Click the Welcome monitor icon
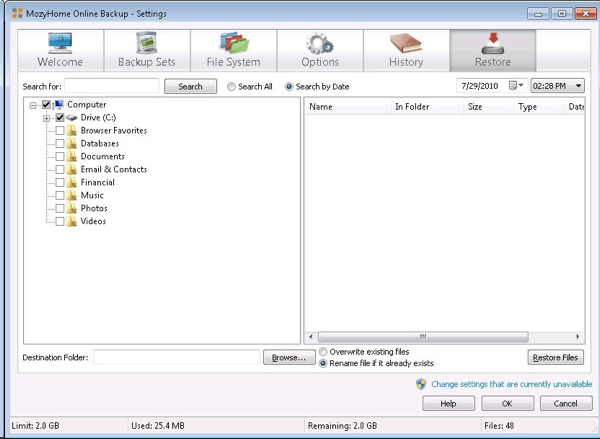This screenshot has width=600, height=439. click(x=61, y=42)
